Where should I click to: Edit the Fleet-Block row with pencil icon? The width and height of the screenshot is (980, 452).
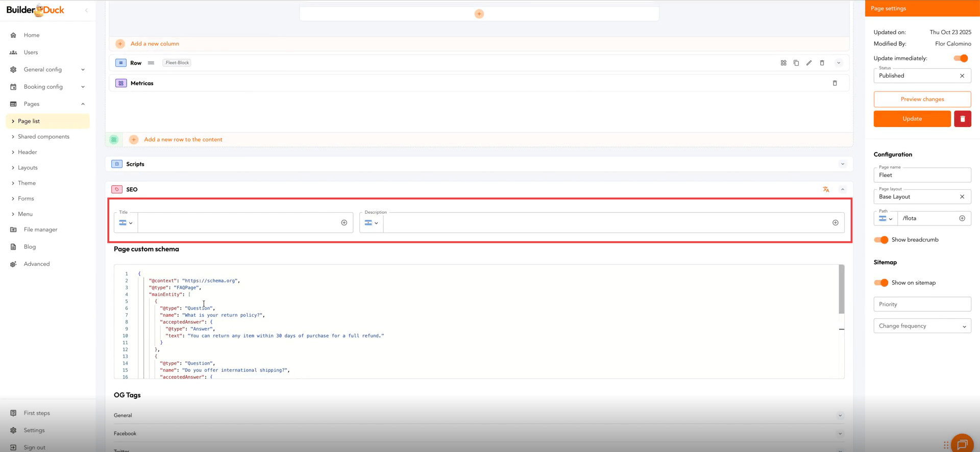pos(809,63)
